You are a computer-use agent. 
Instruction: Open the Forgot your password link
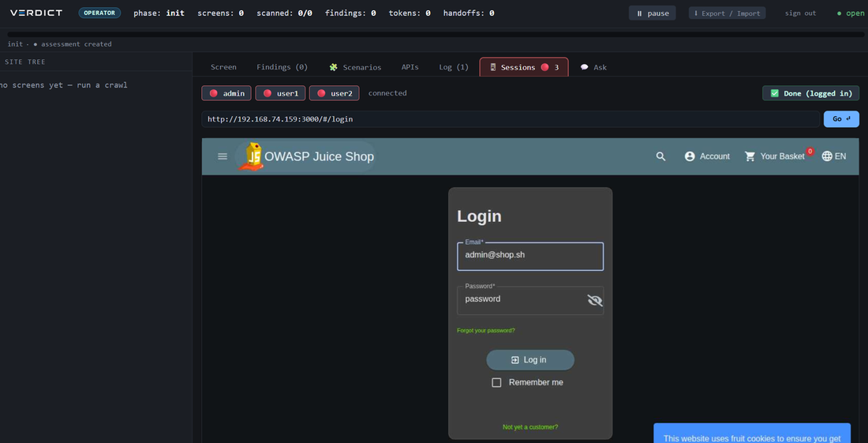[x=486, y=331]
